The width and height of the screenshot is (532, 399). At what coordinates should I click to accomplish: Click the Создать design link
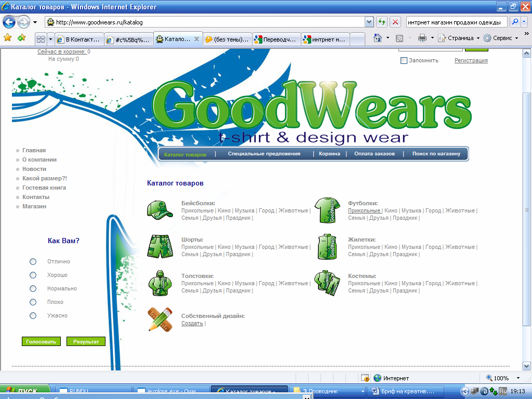click(x=192, y=323)
